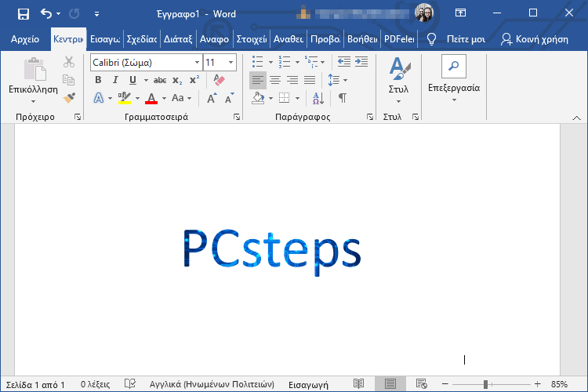Open the Στυλ styles gallery button
Screen dimensions: 588x392
pos(398,81)
